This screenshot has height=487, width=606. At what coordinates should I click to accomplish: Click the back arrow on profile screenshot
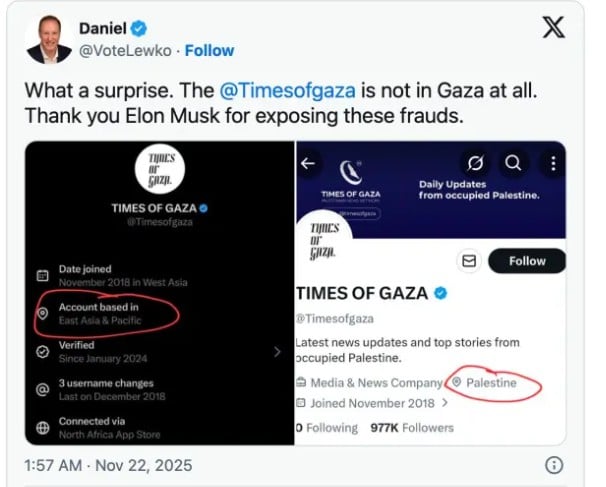308,162
